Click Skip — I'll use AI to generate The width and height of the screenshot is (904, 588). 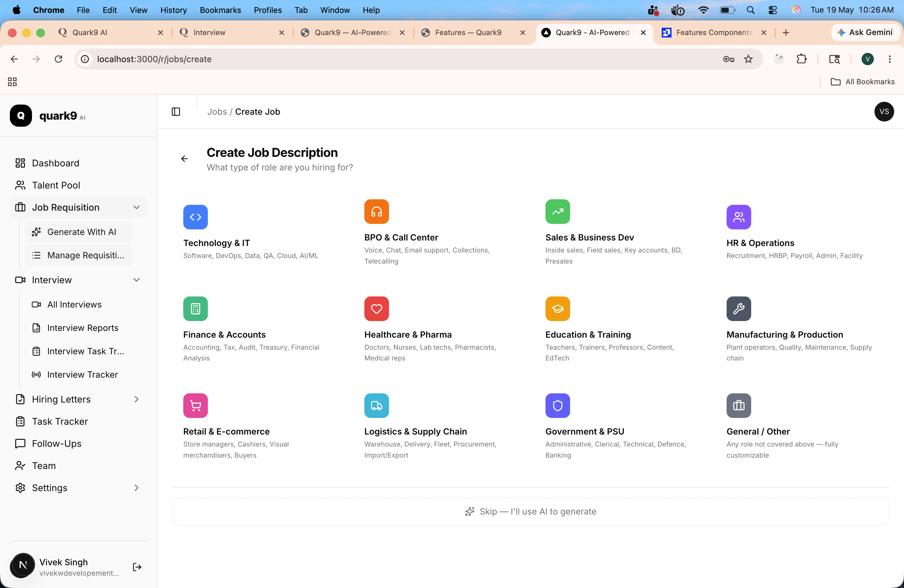pos(530,512)
